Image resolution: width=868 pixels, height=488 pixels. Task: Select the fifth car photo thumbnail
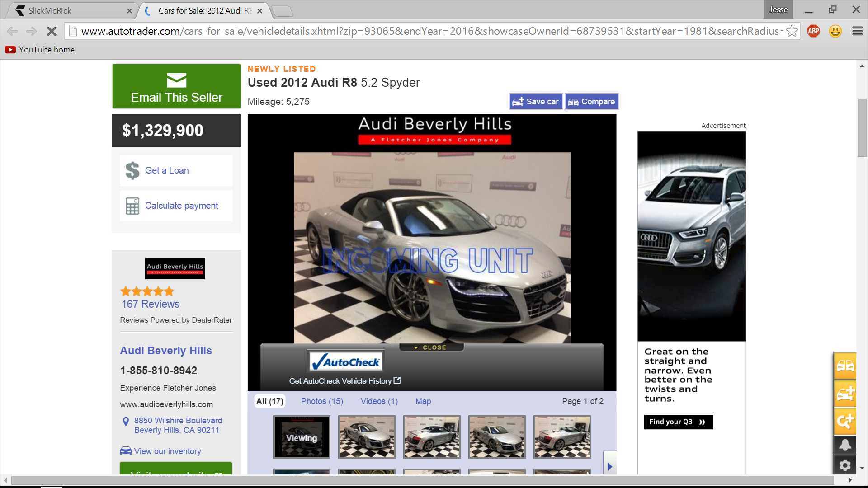coord(562,437)
